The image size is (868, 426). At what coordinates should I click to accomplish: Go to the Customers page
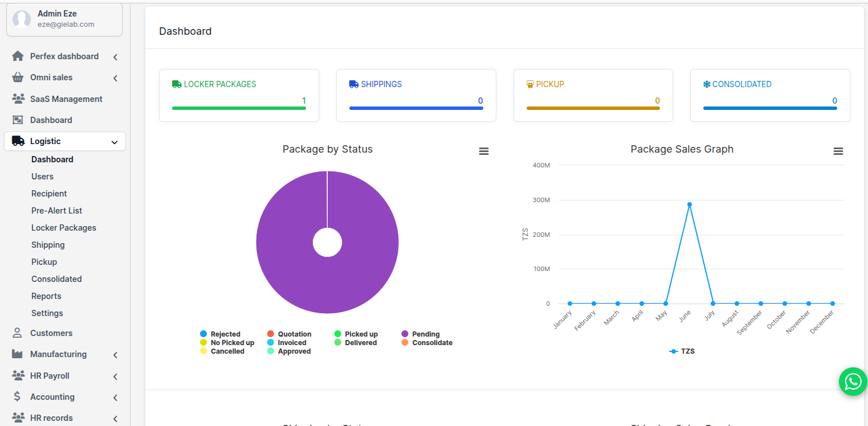click(51, 333)
